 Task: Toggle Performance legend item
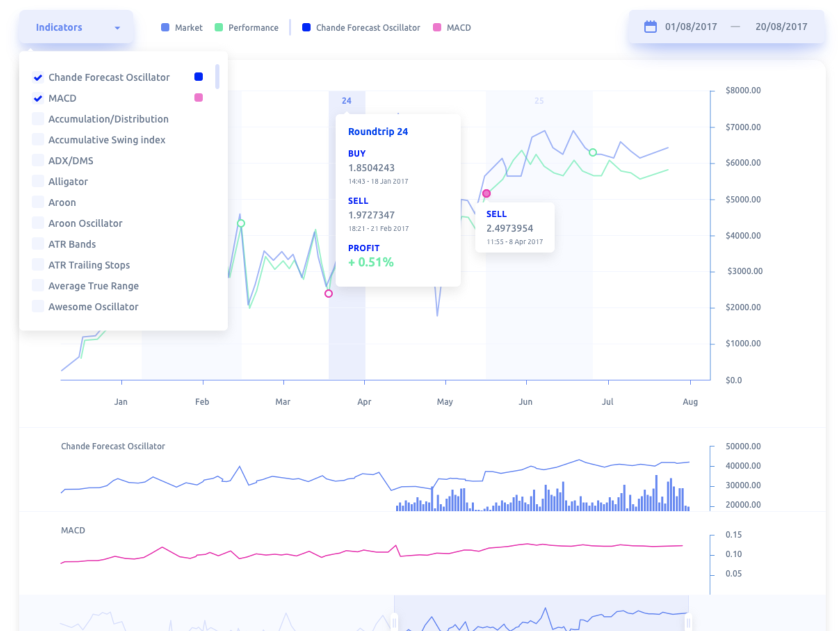click(x=246, y=27)
